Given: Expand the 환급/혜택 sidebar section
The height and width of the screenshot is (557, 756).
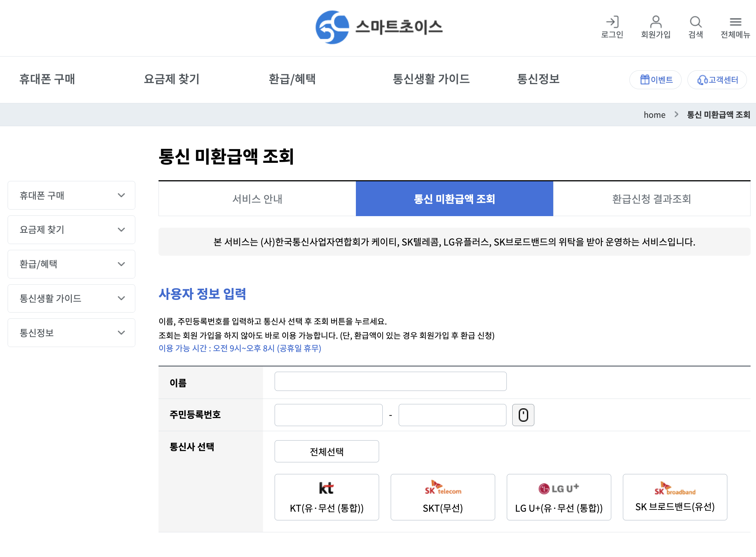Looking at the screenshot, I should point(71,264).
